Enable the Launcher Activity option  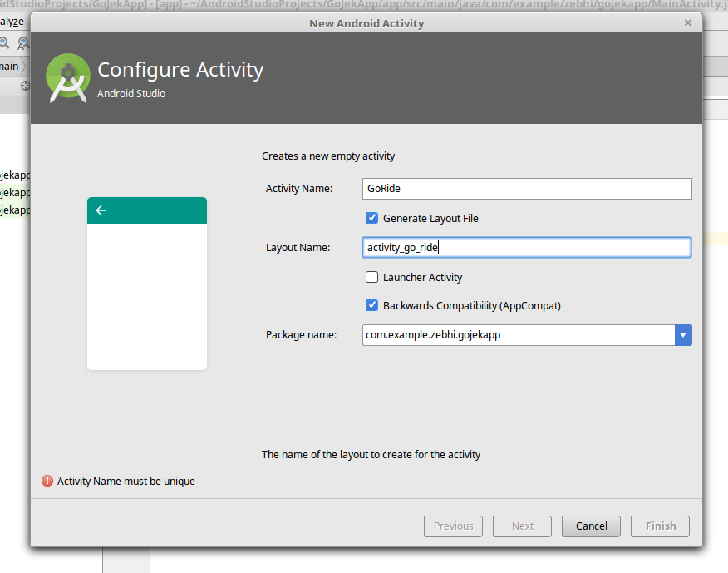click(x=371, y=277)
